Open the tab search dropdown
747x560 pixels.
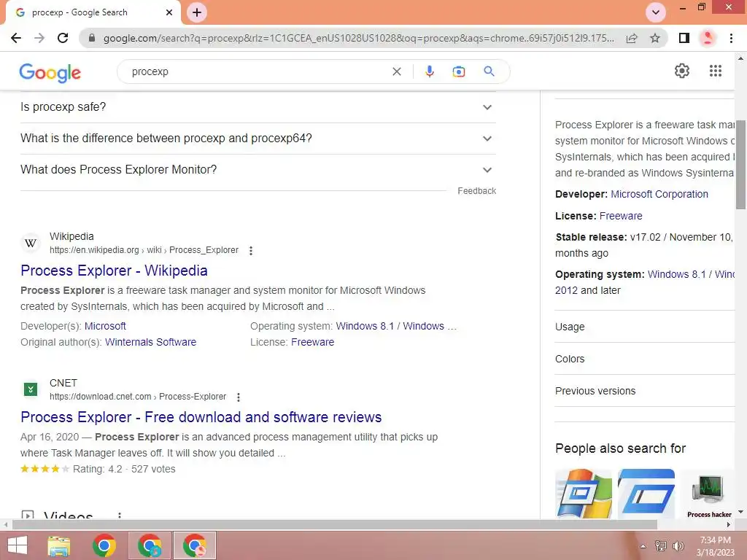pyautogui.click(x=656, y=12)
